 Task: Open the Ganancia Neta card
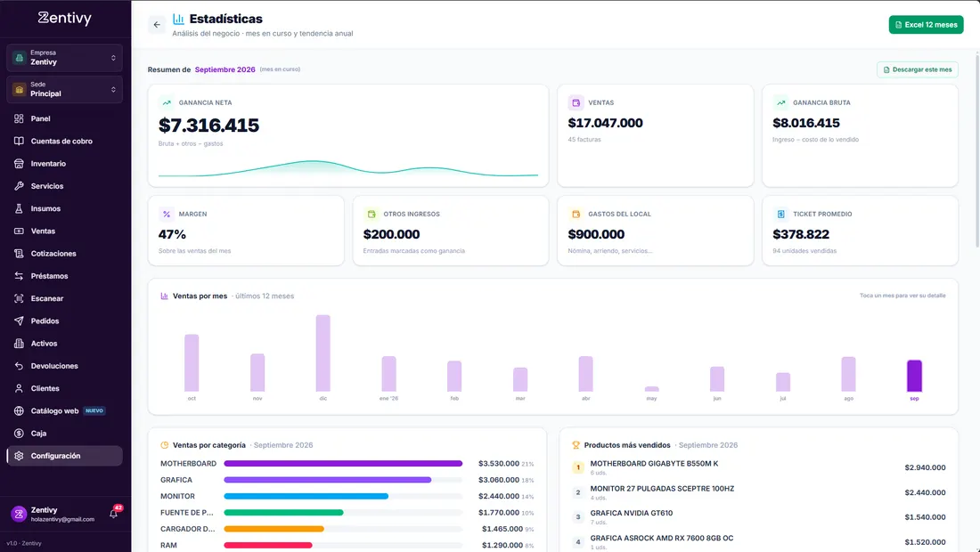click(348, 135)
